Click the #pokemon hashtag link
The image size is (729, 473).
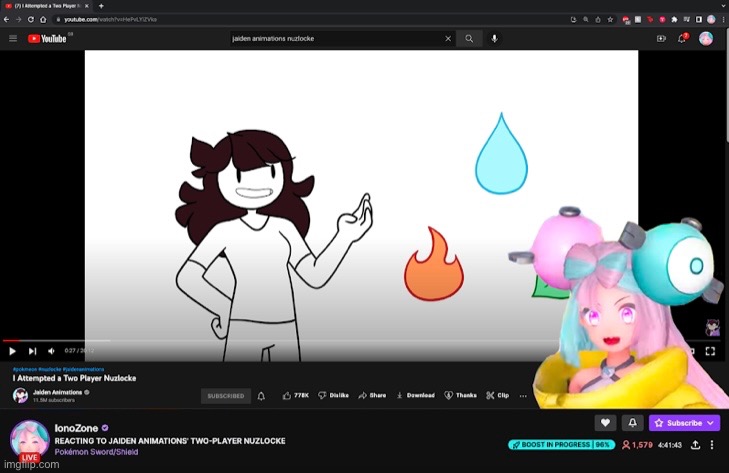(25, 369)
